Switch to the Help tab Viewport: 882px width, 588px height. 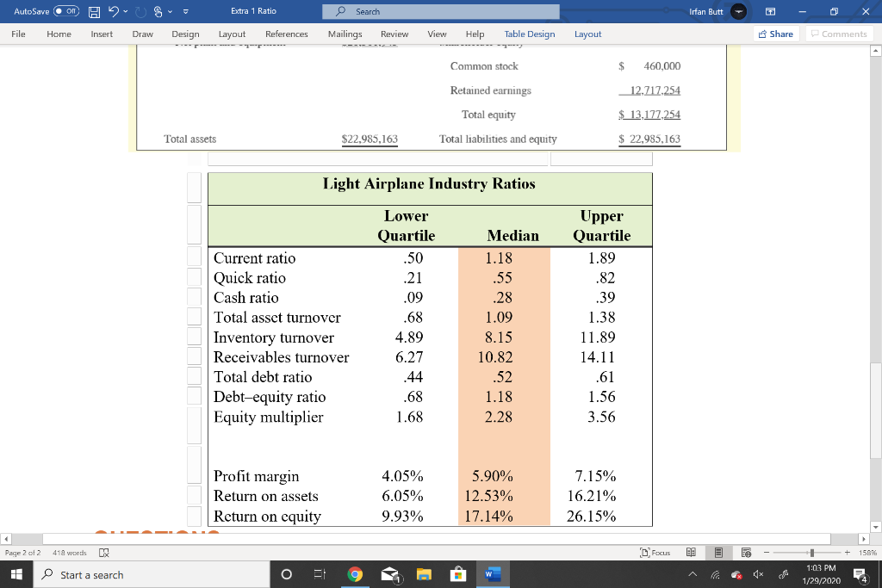click(475, 34)
